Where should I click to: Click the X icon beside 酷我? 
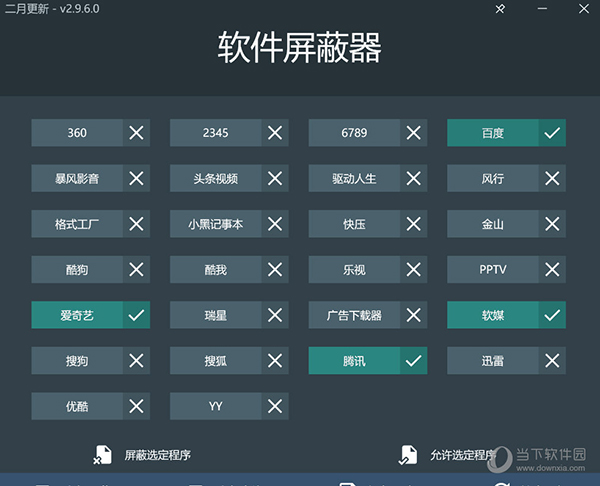[275, 269]
